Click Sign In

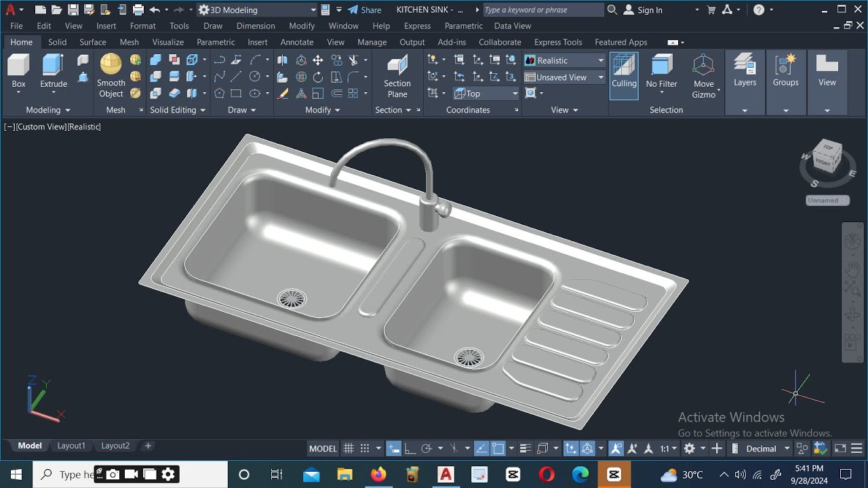click(643, 9)
